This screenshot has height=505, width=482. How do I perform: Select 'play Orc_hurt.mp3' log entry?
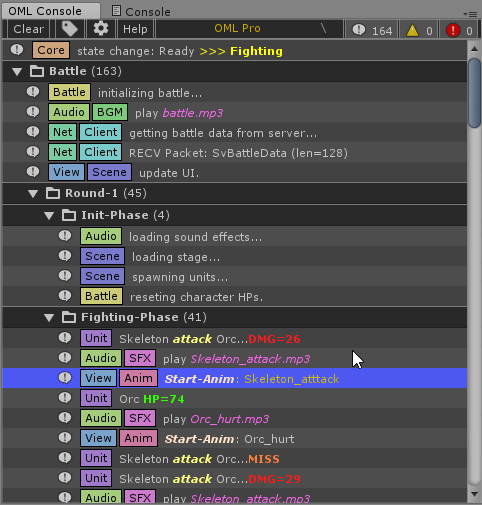coord(235,418)
